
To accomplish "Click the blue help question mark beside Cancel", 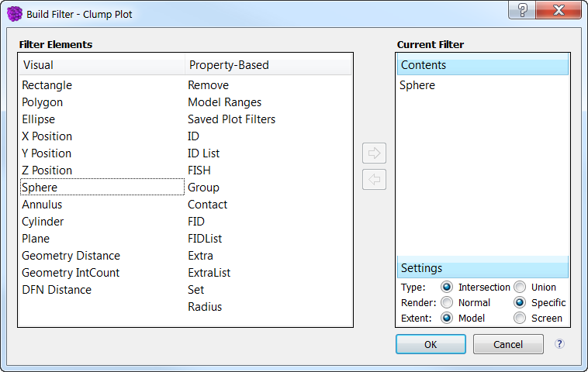I will [x=559, y=344].
